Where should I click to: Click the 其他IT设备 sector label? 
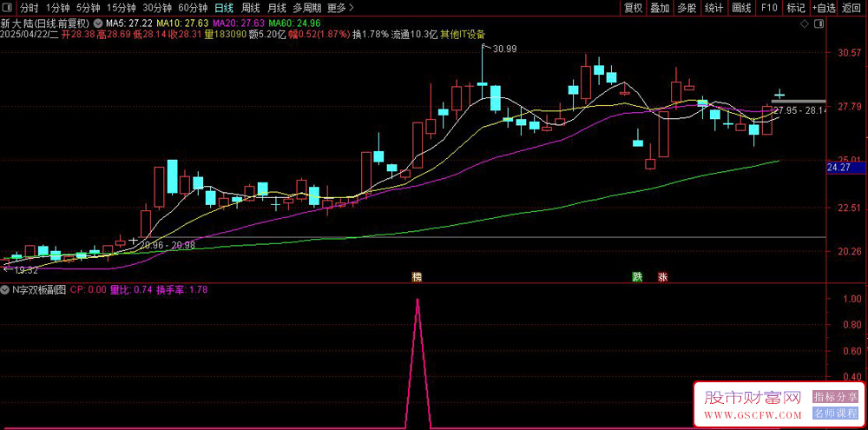pyautogui.click(x=463, y=35)
